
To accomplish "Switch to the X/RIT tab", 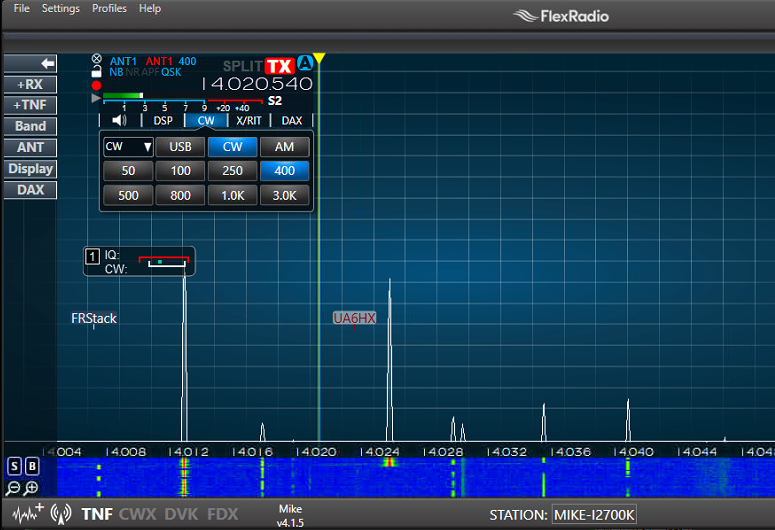I will click(249, 121).
